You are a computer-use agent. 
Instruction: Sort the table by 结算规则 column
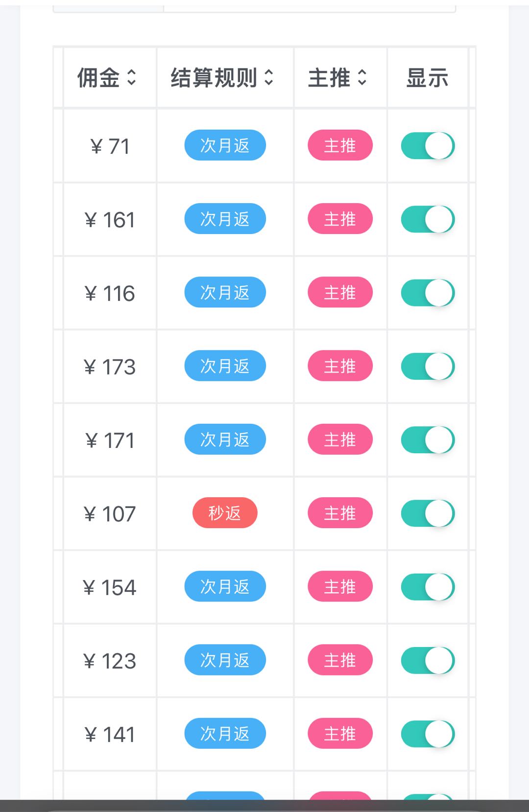(268, 77)
